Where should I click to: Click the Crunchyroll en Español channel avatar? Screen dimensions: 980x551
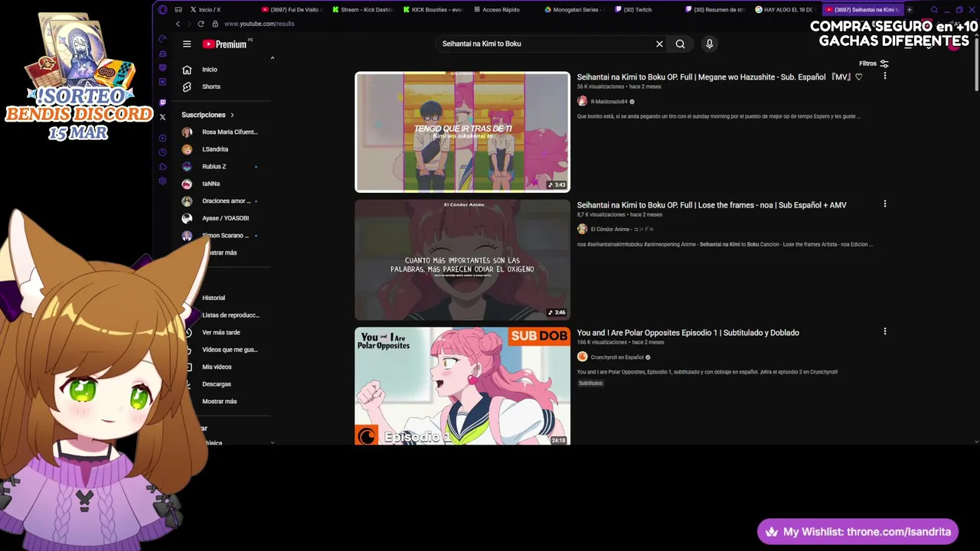582,357
